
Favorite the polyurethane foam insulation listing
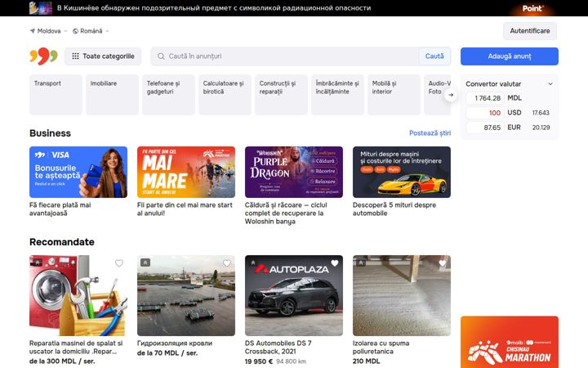(443, 263)
